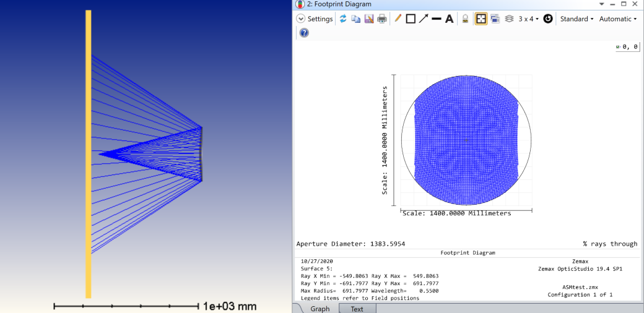Screen dimensions: 644x313
Task: Maximize the Footprint Diagram window
Action: tap(624, 4)
